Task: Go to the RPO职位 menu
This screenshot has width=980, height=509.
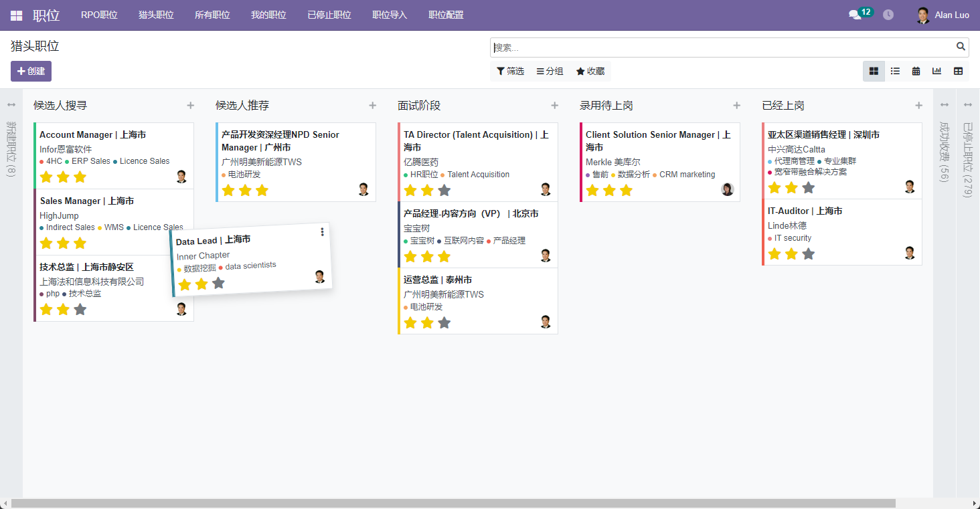Action: (x=99, y=15)
